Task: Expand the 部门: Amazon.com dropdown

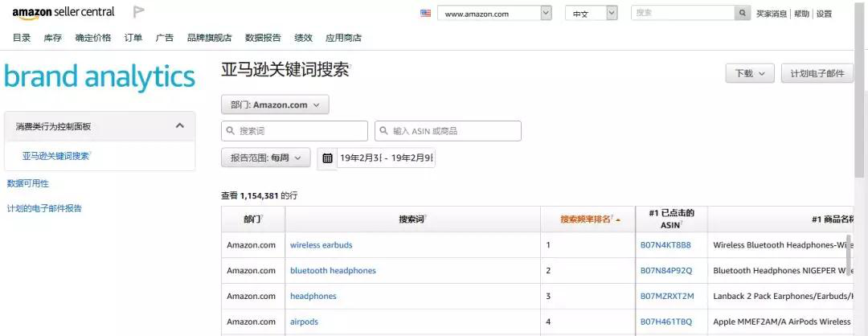Action: pyautogui.click(x=275, y=104)
